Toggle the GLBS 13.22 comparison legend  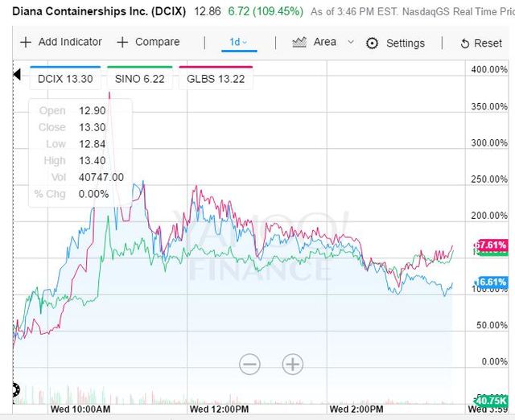coord(216,78)
